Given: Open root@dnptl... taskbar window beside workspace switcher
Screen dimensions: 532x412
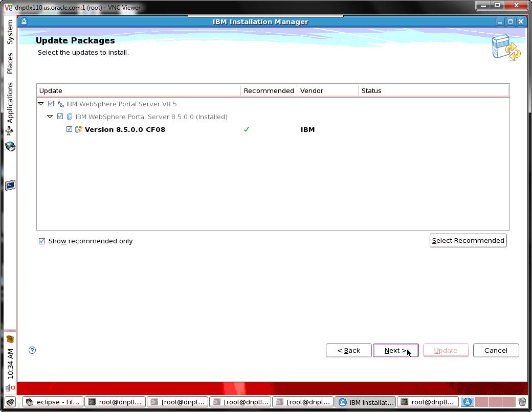Looking at the screenshot, I should click(428, 402).
